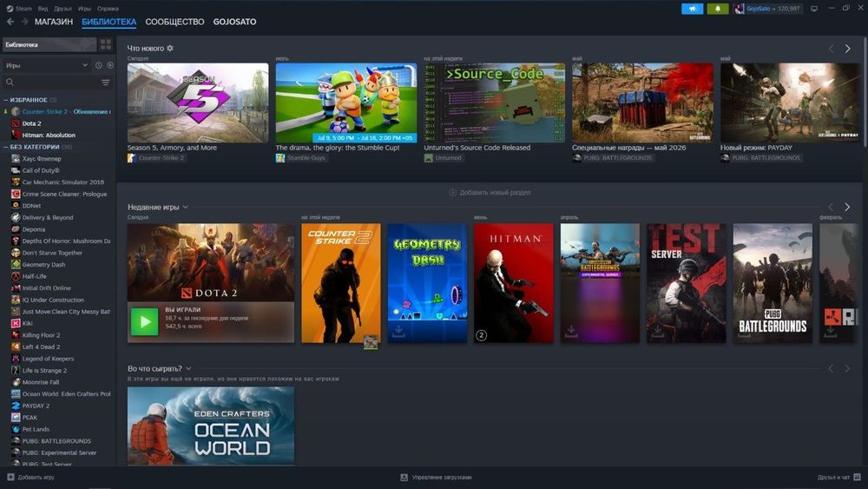This screenshot has width=868, height=489.
Task: Open the Сообщество tab
Action: click(x=175, y=22)
